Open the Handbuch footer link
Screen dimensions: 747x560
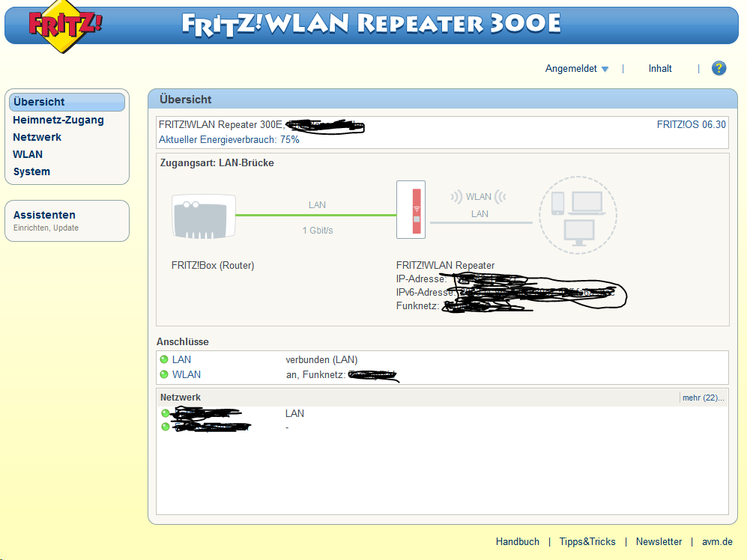point(518,541)
